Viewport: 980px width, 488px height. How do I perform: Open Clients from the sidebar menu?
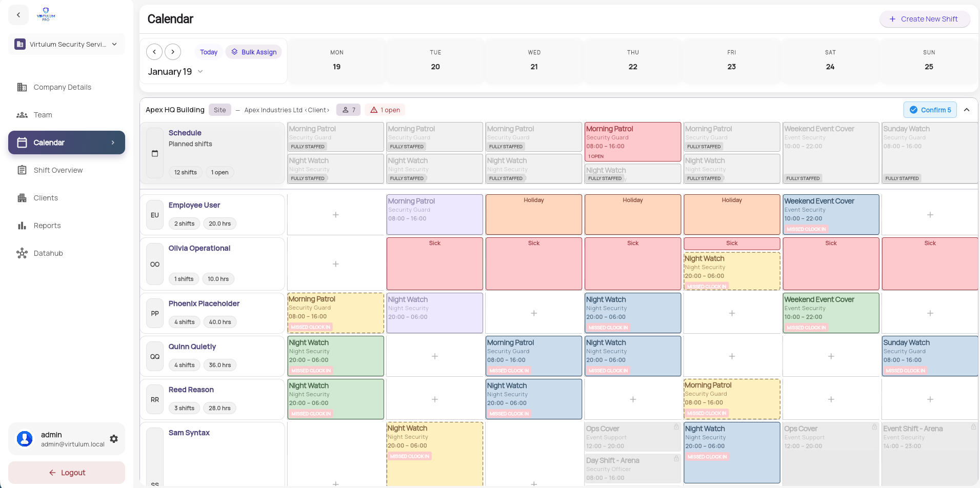[46, 197]
